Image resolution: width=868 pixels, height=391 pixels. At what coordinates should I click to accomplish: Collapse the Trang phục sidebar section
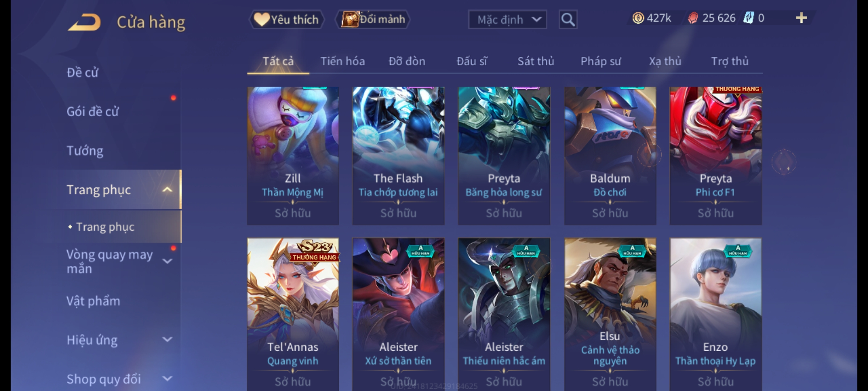point(167,190)
